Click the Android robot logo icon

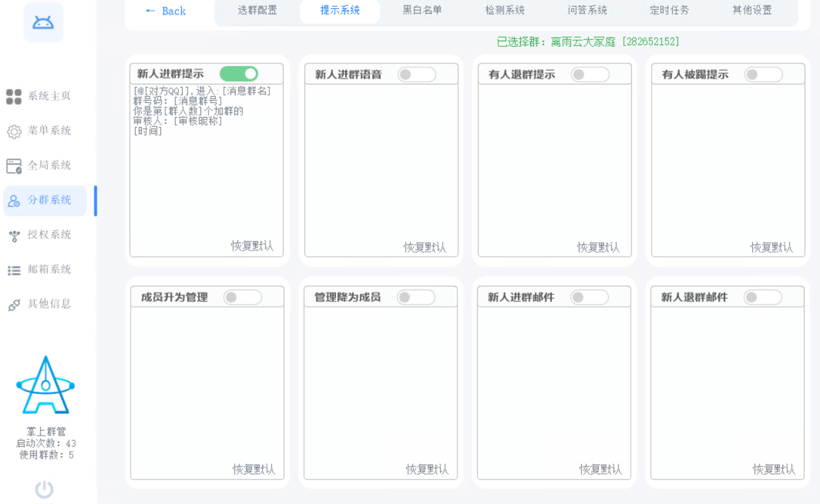point(43,23)
